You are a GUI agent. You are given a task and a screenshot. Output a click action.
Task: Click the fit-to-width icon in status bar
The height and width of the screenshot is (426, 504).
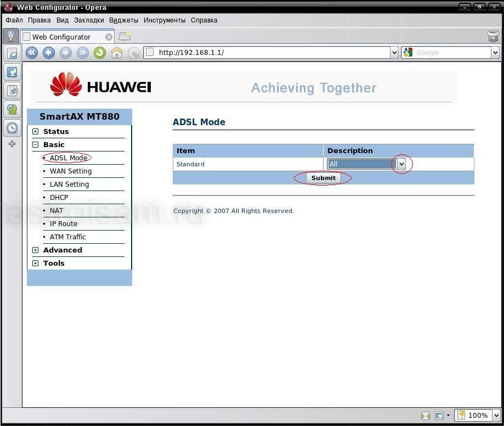[x=426, y=416]
